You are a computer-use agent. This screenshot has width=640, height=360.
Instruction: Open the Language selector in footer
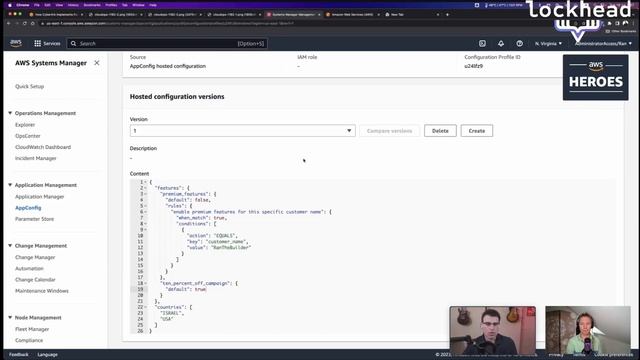point(47,354)
